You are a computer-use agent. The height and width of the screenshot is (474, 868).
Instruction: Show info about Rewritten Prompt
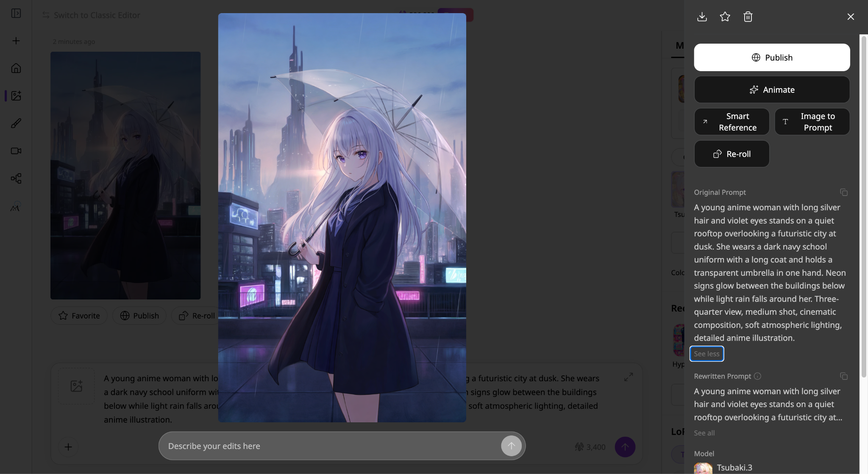757,376
